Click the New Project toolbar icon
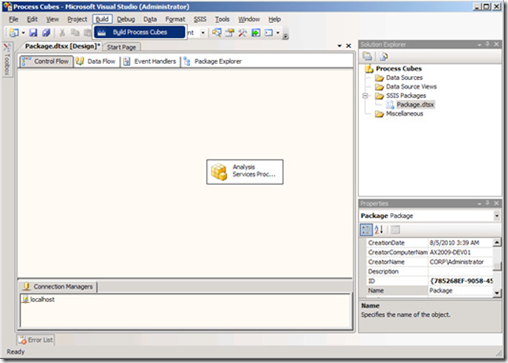Screen dimensions: 508x363 coord(14,33)
